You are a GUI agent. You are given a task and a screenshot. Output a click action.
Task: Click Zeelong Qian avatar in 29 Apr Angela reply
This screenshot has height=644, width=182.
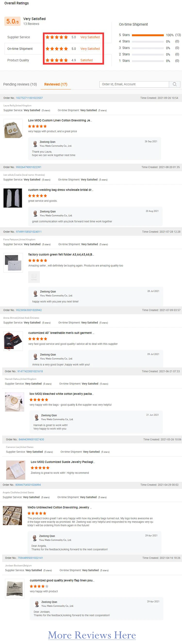pyautogui.click(x=35, y=538)
